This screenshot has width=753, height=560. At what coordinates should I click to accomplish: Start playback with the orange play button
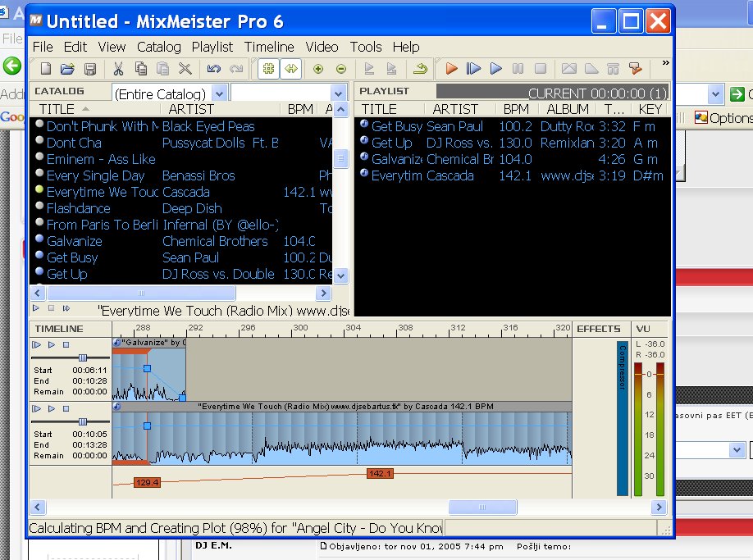451,69
